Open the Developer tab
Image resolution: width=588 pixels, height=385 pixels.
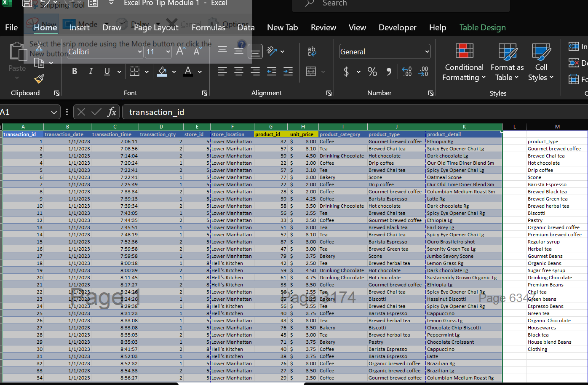coord(397,27)
